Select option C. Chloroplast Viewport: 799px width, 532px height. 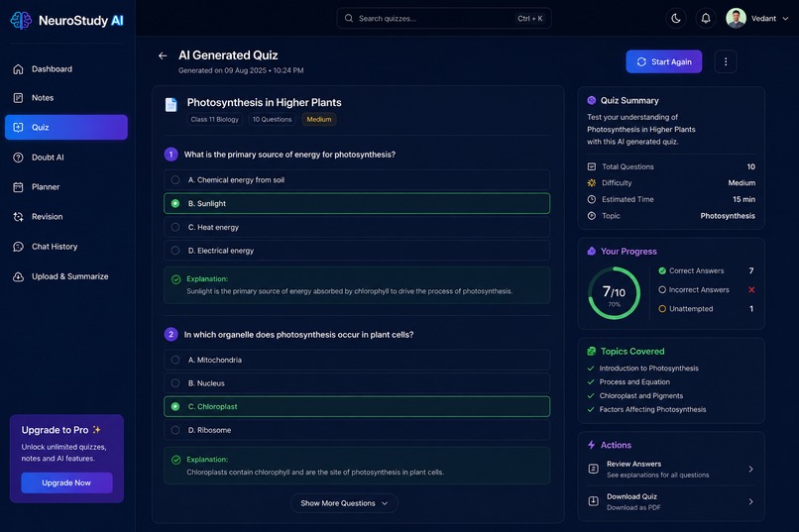pyautogui.click(x=357, y=407)
